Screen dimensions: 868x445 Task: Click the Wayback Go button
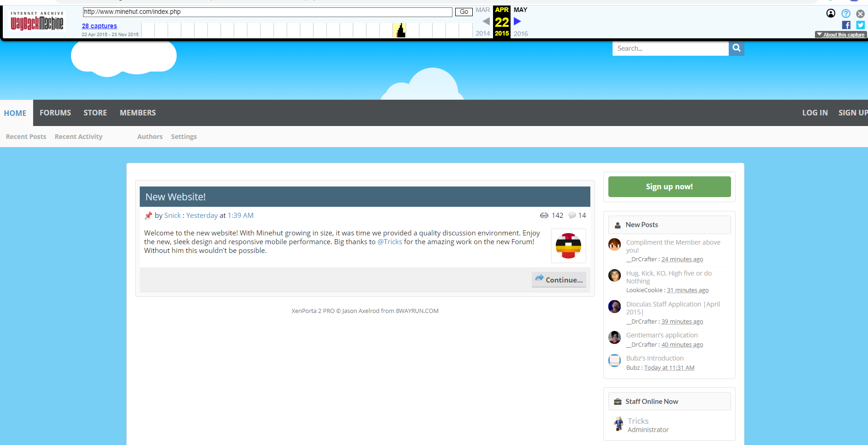(464, 12)
